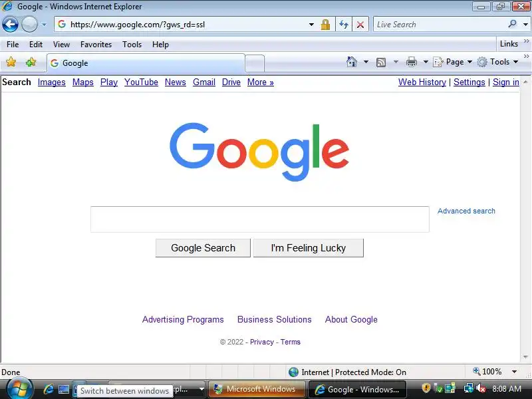Open the Web History link

tap(422, 82)
